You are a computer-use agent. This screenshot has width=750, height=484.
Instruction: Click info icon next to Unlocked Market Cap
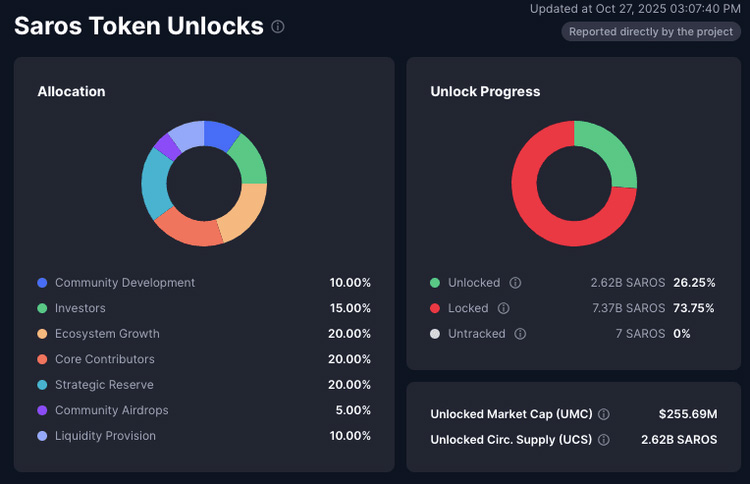pos(604,414)
